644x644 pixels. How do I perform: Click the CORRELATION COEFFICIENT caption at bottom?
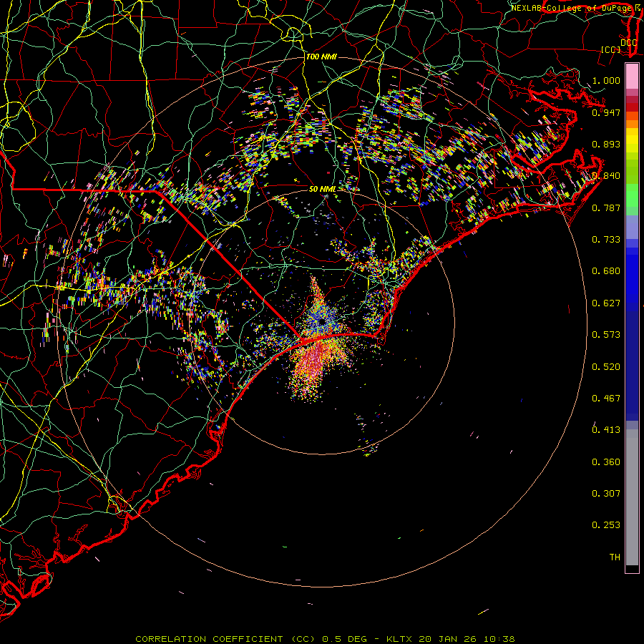click(324, 639)
